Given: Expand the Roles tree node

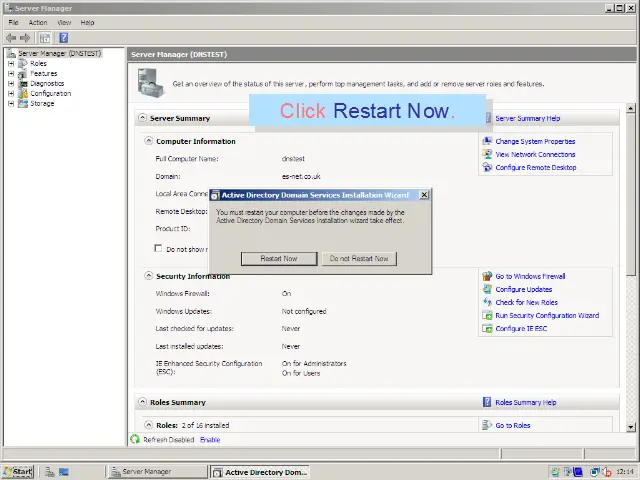Looking at the screenshot, I should [11, 63].
